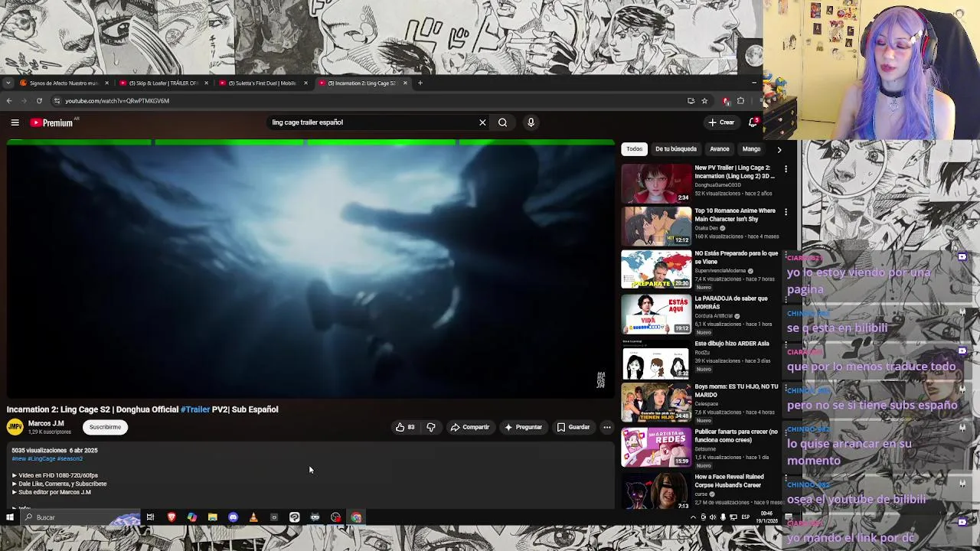Open NO Estás Preparado video thumbnail
The image size is (980, 551).
[656, 269]
